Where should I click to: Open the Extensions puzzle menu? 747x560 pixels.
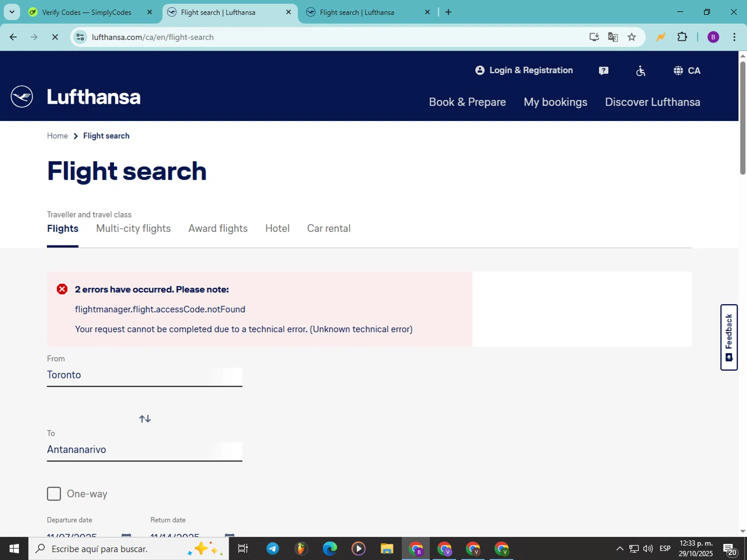[x=682, y=37]
